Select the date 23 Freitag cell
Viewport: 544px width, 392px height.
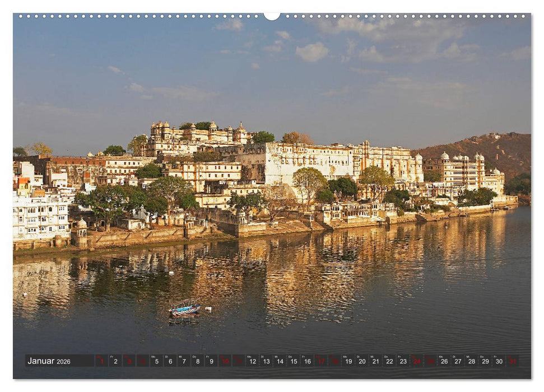point(403,363)
